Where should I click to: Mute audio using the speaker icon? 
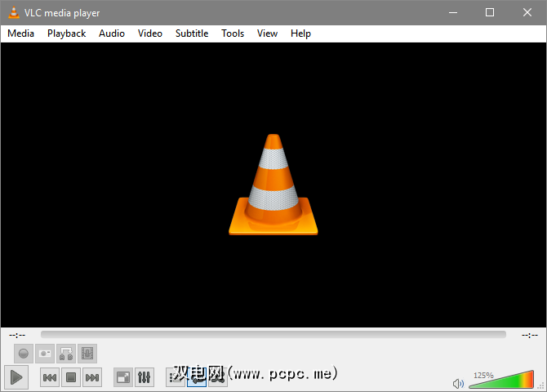click(x=458, y=383)
